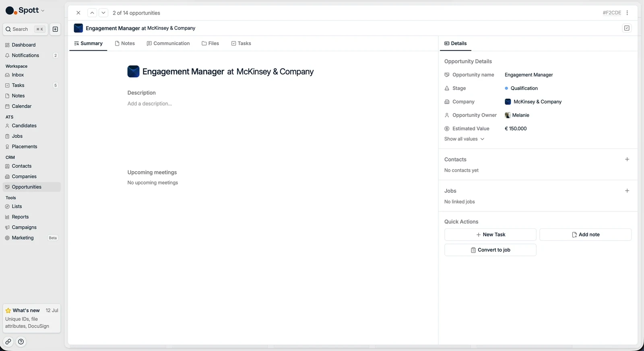Click the link icon at bottom left

point(8,342)
